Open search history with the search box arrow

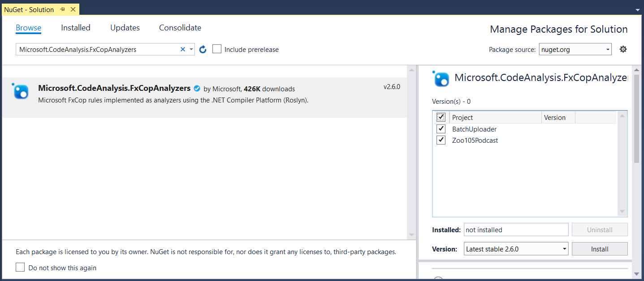tap(190, 49)
